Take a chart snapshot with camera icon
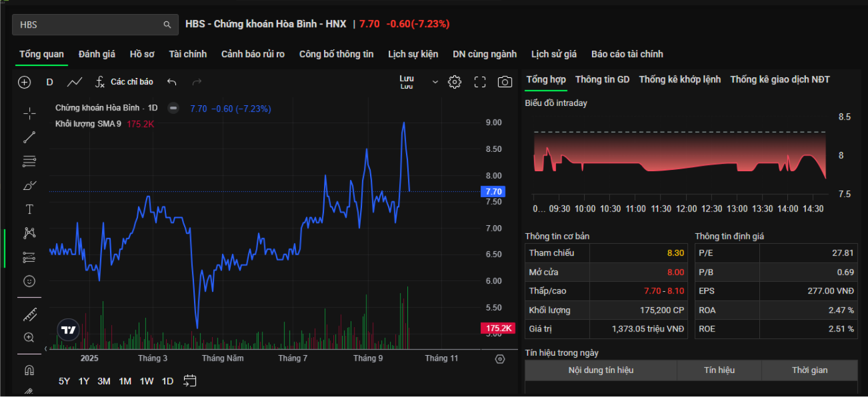 [505, 82]
